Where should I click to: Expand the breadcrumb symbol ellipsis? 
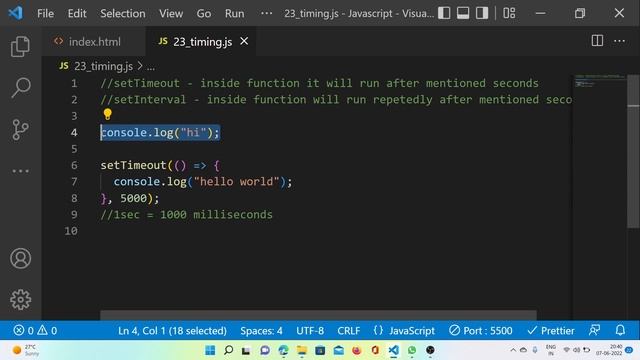(151, 67)
